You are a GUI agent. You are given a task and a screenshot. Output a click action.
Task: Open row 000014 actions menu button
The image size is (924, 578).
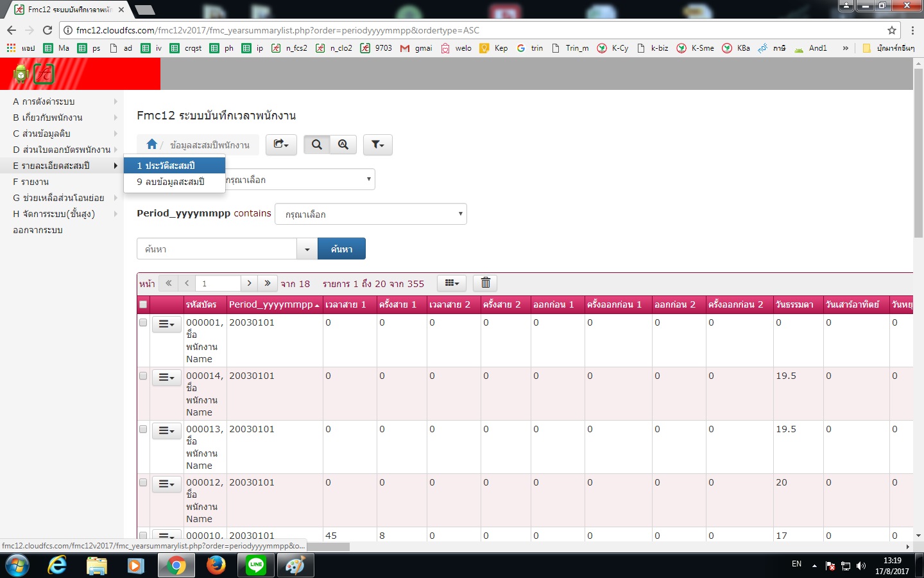coord(167,378)
